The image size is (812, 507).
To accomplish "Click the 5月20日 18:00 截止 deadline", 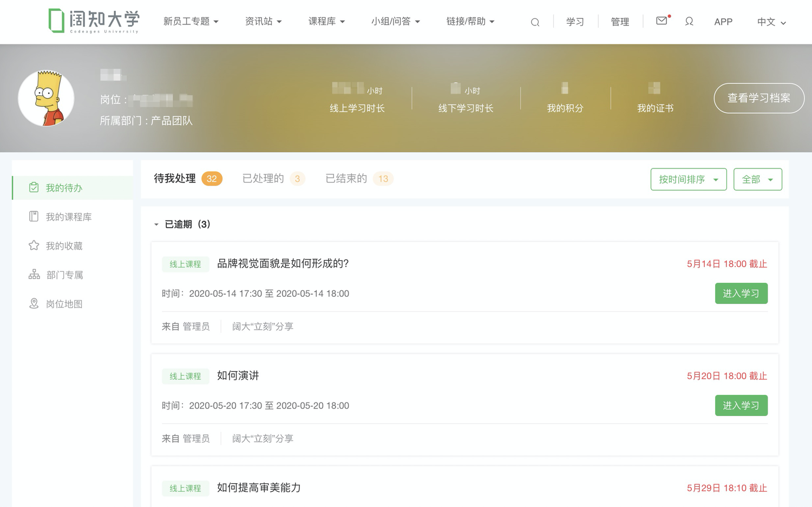I will 727,376.
